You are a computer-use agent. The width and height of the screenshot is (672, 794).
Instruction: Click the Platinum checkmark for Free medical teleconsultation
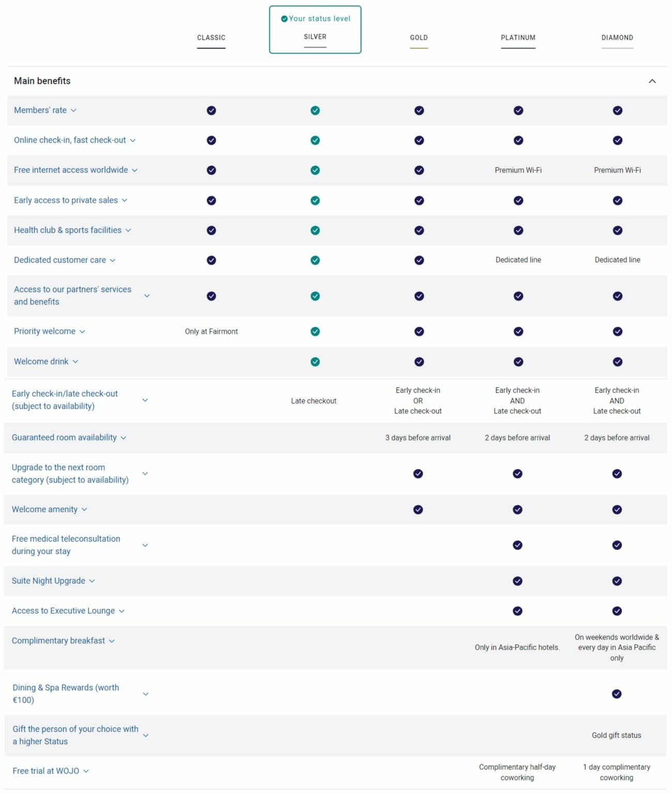(x=517, y=545)
